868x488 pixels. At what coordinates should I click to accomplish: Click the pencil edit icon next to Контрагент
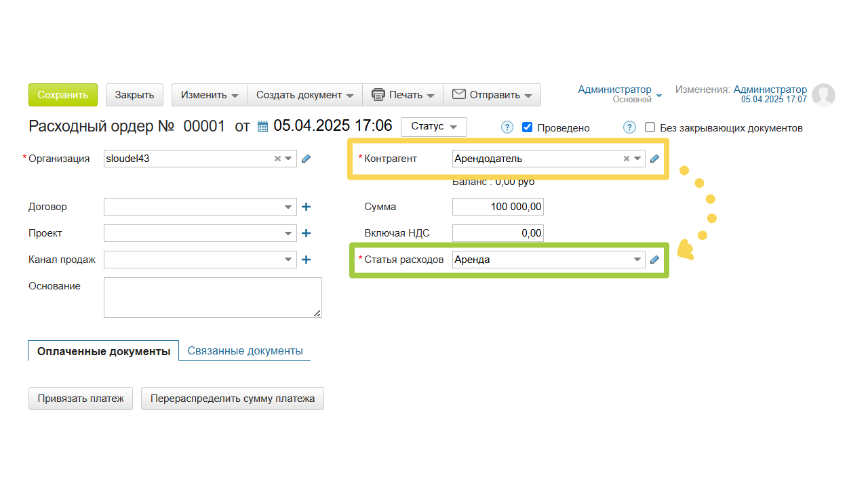(654, 159)
